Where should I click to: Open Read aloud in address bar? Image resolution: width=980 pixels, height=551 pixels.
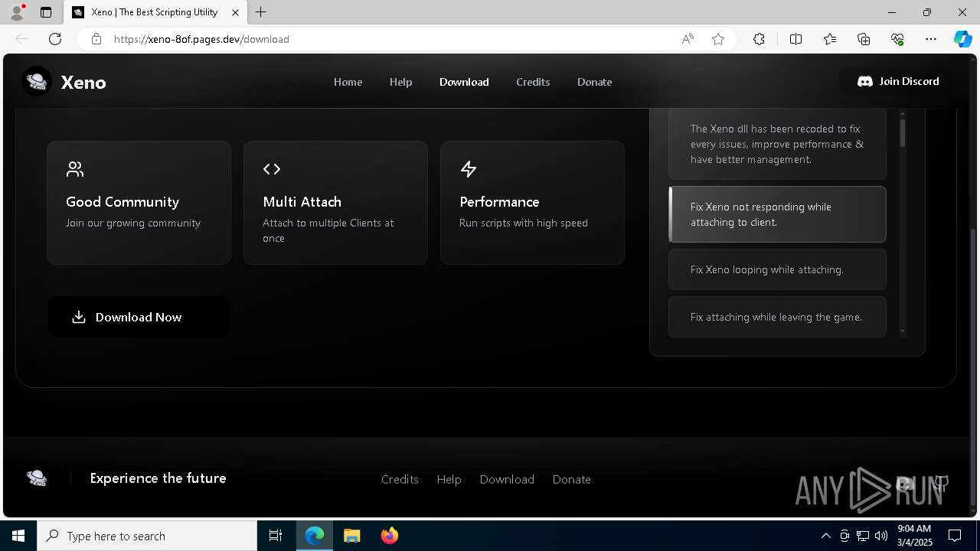[688, 39]
